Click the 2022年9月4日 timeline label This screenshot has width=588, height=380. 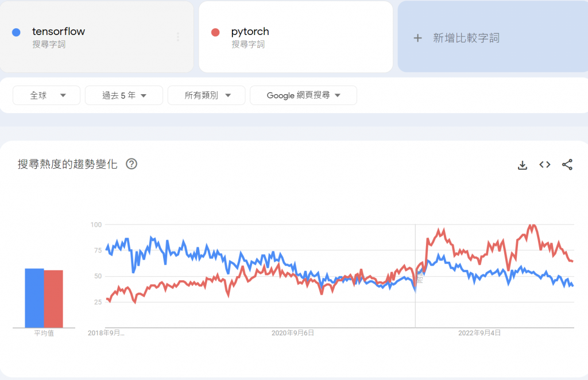(479, 333)
